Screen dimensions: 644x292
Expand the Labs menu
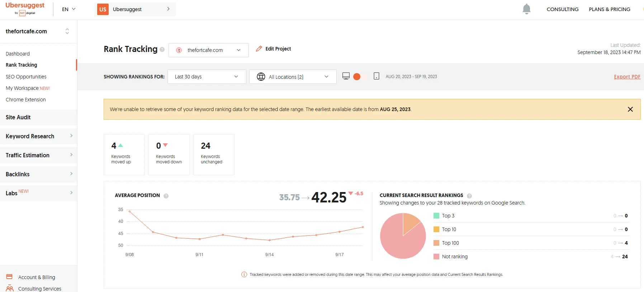[x=38, y=193]
